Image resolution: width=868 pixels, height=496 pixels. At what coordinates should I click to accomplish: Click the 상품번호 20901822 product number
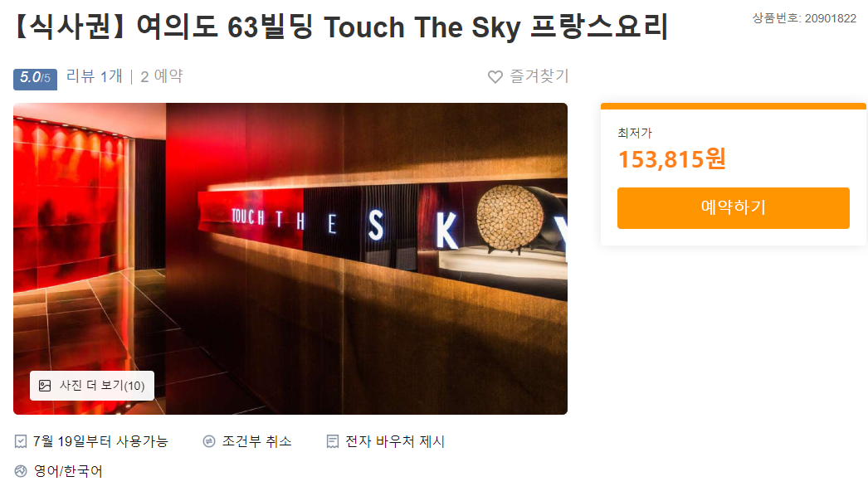click(804, 18)
